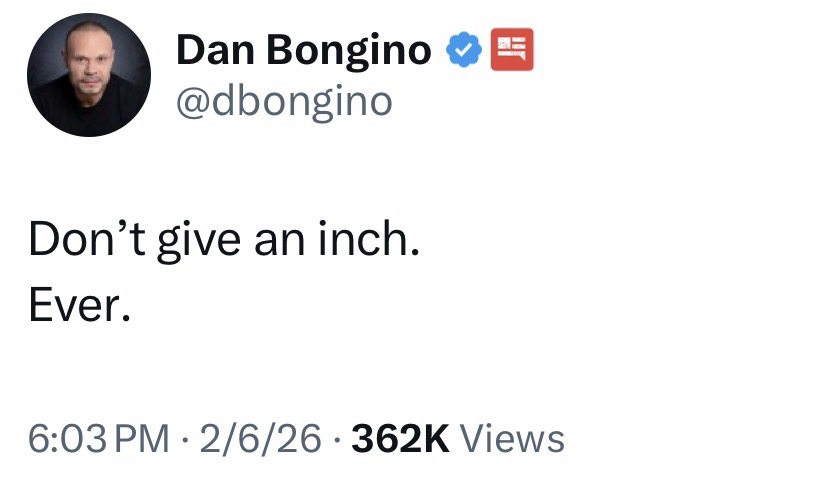Open the Dan Bongino display name
815x482 pixels.
pos(304,49)
